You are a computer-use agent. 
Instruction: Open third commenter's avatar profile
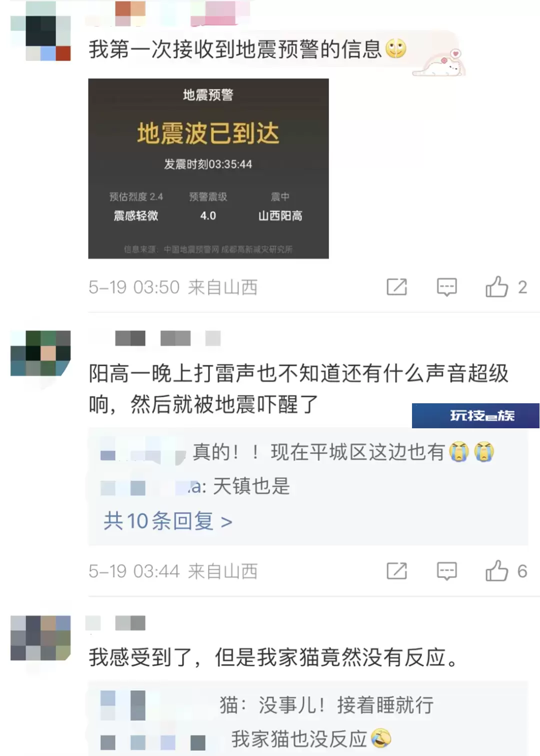tap(40, 638)
